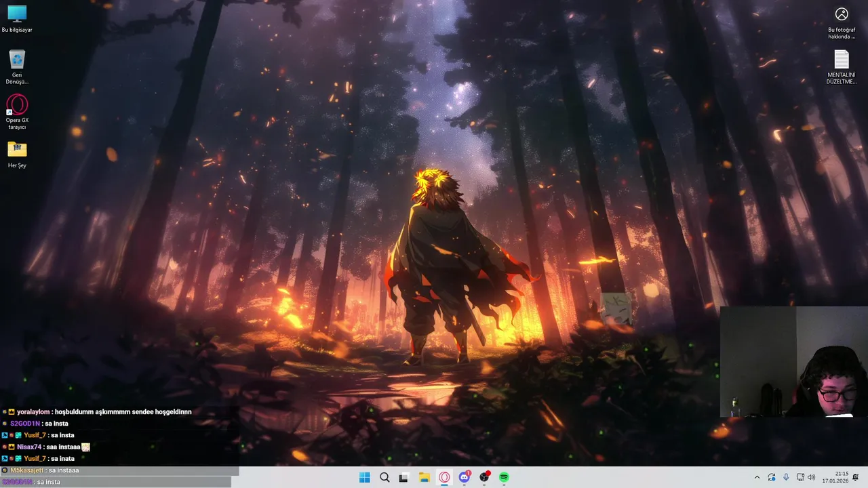Viewport: 868px width, 488px height.
Task: Click the webcam overlay thumbnail
Action: pyautogui.click(x=794, y=361)
